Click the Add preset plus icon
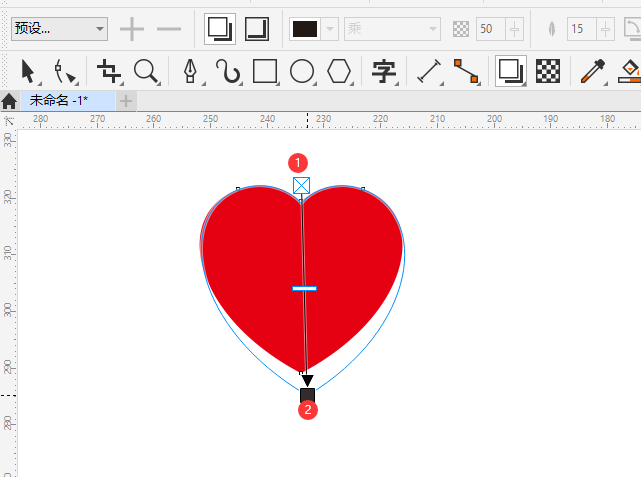This screenshot has height=477, width=641. point(132,29)
